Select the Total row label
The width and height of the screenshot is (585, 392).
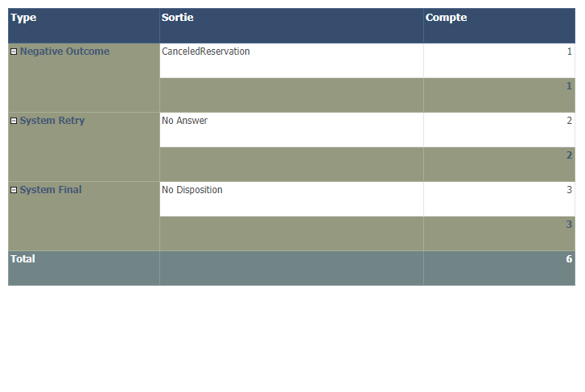23,258
